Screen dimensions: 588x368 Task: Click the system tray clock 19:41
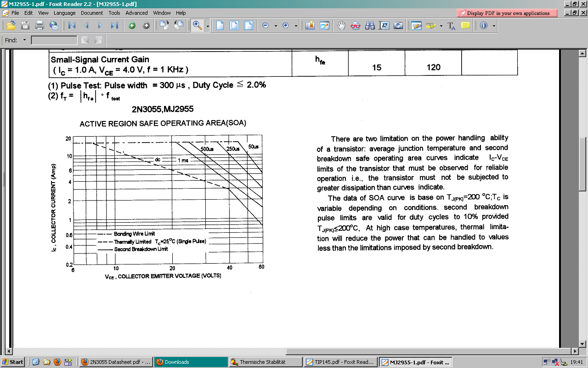577,362
